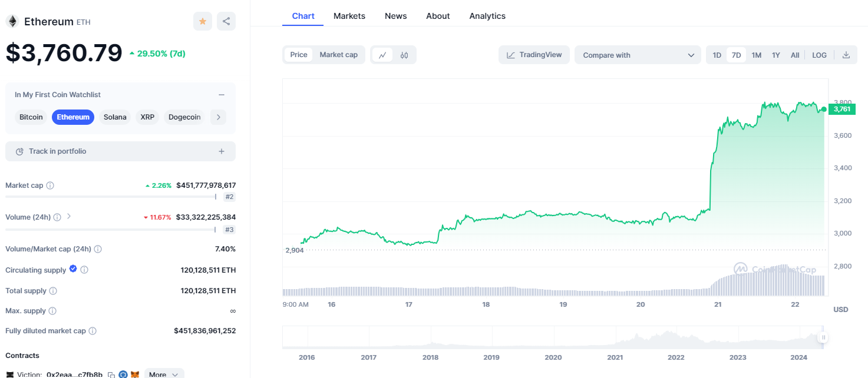The height and width of the screenshot is (378, 868).
Task: Click 2021 on the overview timeline
Action: point(615,357)
